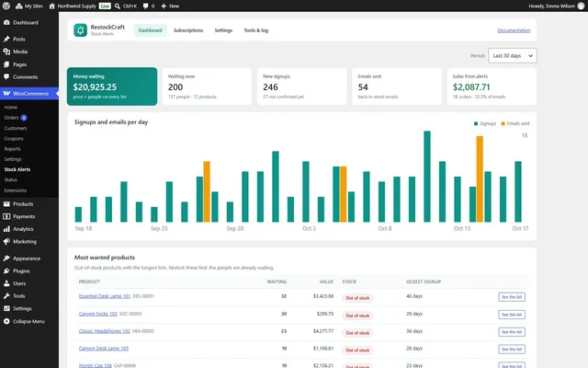Open the Last 30 days period dropdown
The image size is (588, 368).
(513, 55)
